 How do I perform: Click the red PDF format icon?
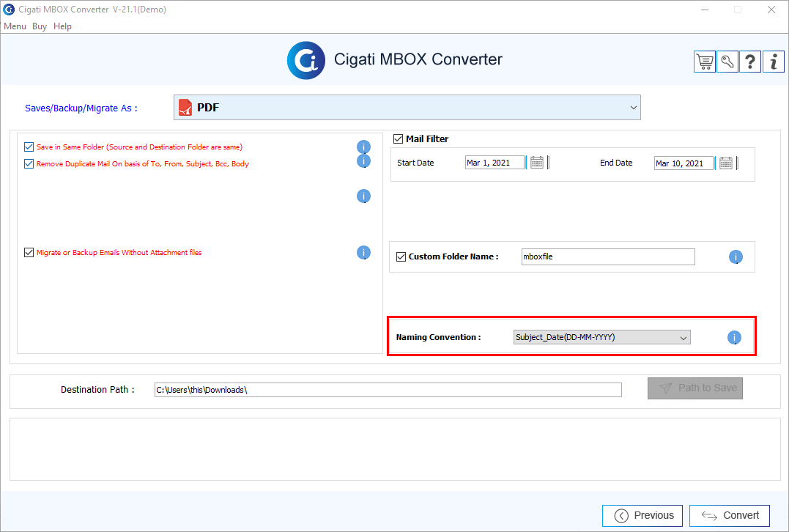(x=185, y=107)
